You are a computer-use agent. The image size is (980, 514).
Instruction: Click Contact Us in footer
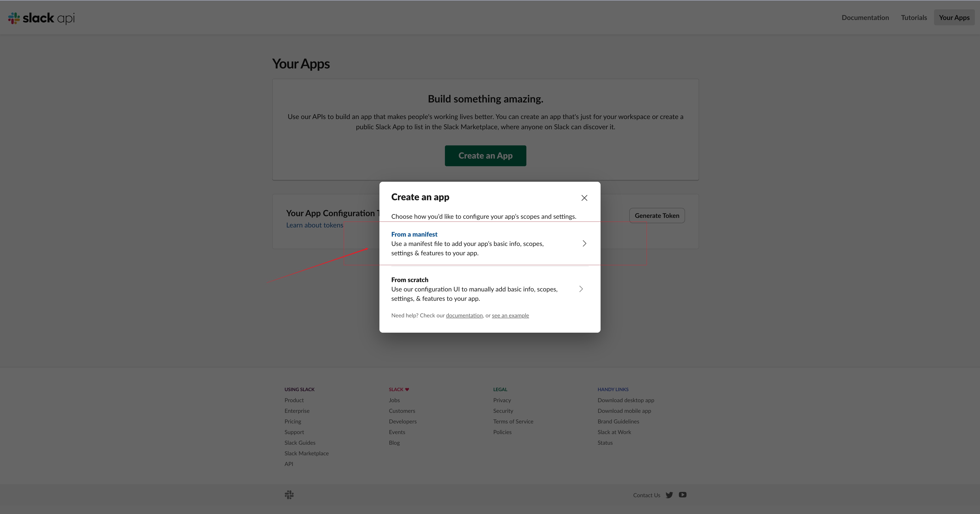646,495
